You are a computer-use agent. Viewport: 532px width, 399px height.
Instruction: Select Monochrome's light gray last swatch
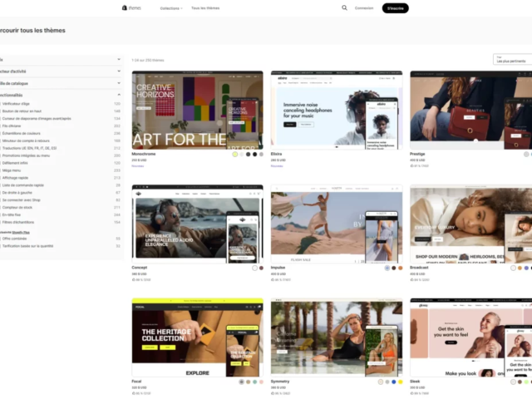pos(261,155)
